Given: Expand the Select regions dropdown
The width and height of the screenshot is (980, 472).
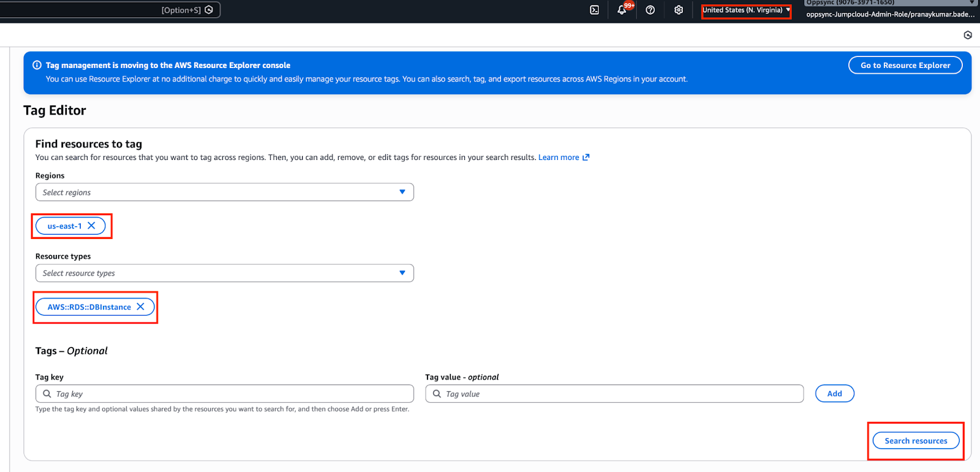Looking at the screenshot, I should click(224, 192).
